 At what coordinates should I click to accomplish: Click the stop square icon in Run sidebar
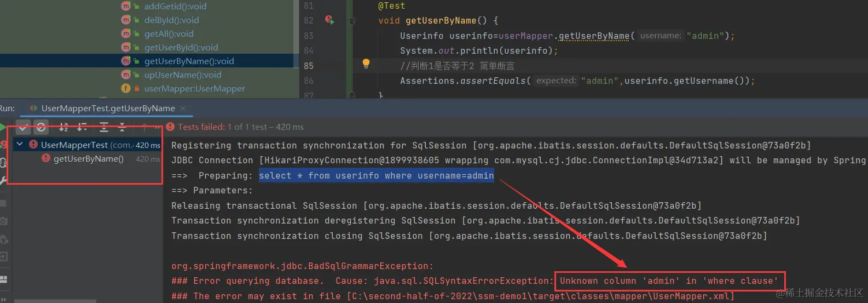pos(3,203)
